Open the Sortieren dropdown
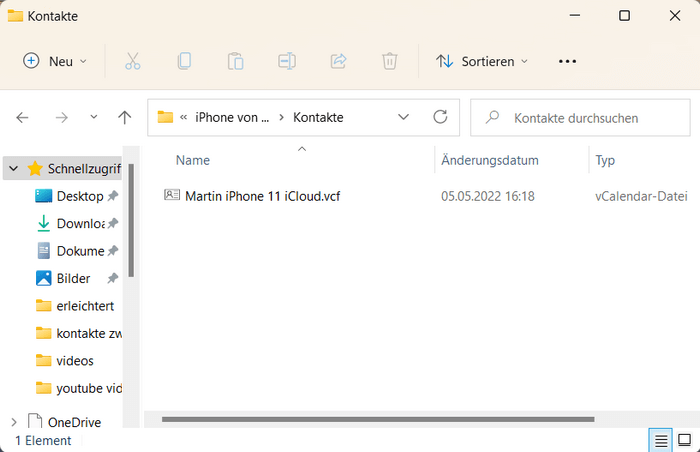The image size is (700, 452). click(x=482, y=61)
